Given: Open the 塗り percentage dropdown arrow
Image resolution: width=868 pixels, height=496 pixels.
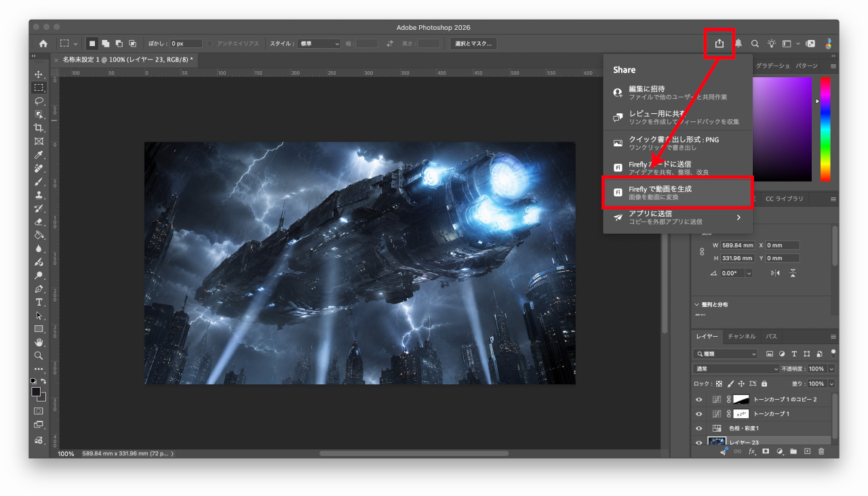Looking at the screenshot, I should (x=831, y=384).
